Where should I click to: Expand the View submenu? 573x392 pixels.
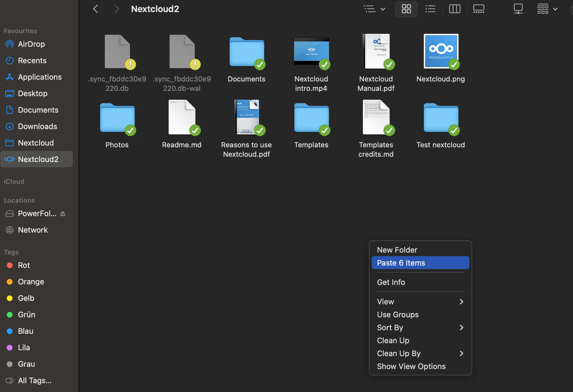coord(420,302)
